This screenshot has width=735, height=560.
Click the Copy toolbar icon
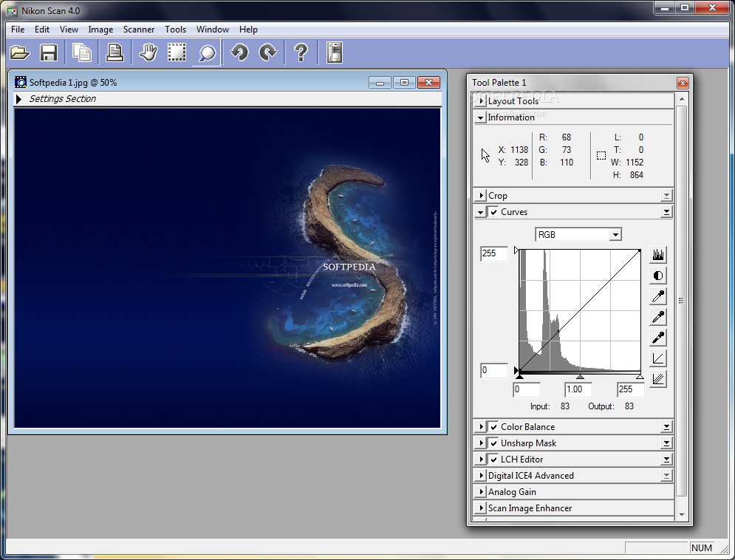(83, 52)
